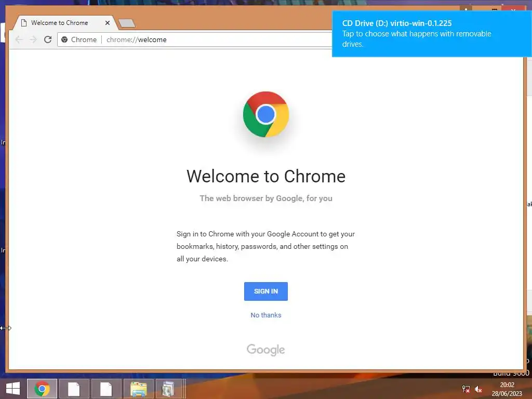
Task: Click the Welcome to Chrome heading
Action: pyautogui.click(x=266, y=177)
